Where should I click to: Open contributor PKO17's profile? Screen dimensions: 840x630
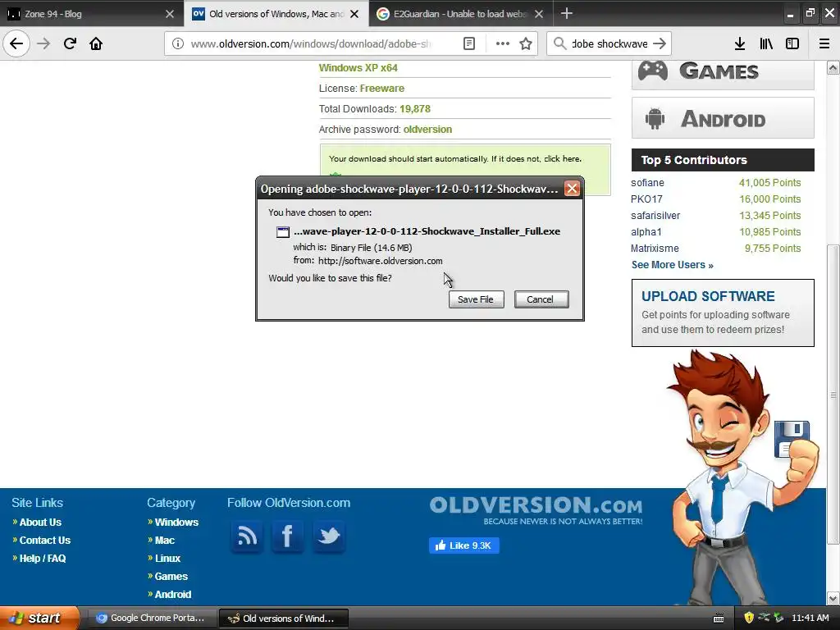(646, 199)
